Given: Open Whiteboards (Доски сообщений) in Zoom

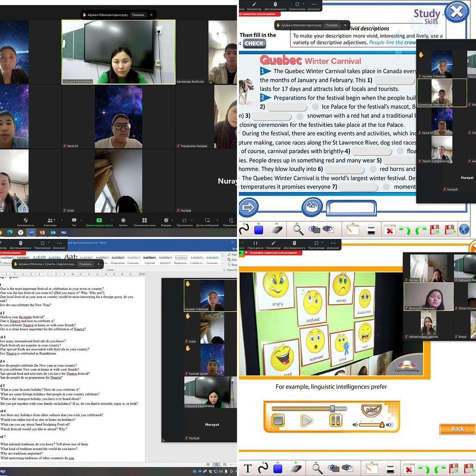Looking at the screenshot, I should (207, 222).
